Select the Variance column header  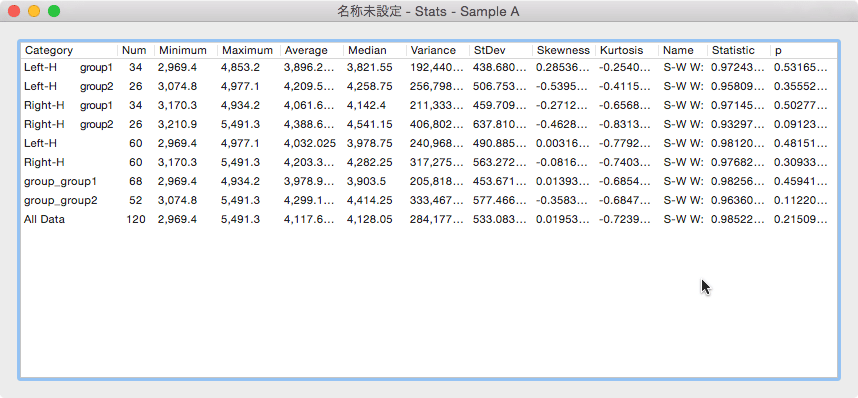[x=438, y=50]
